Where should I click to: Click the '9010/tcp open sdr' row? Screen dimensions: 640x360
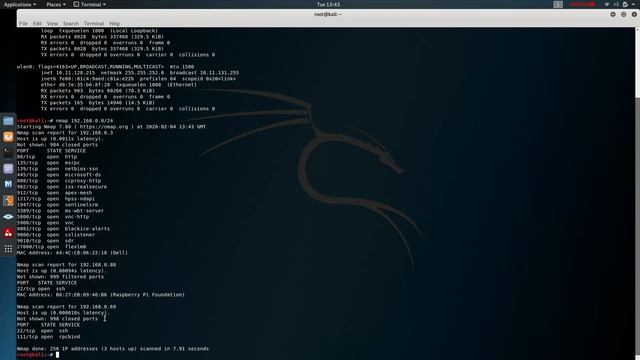[x=45, y=241]
